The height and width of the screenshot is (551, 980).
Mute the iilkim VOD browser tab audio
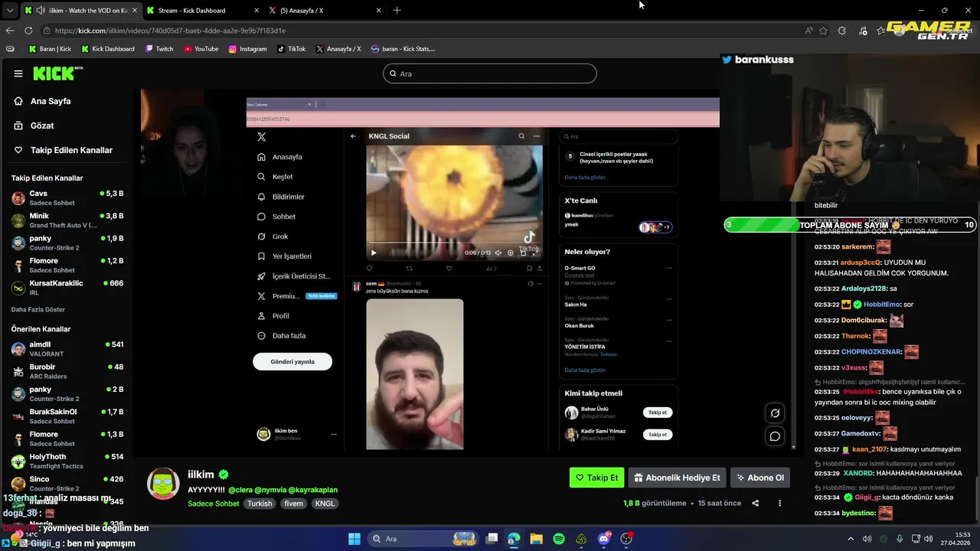(40, 11)
